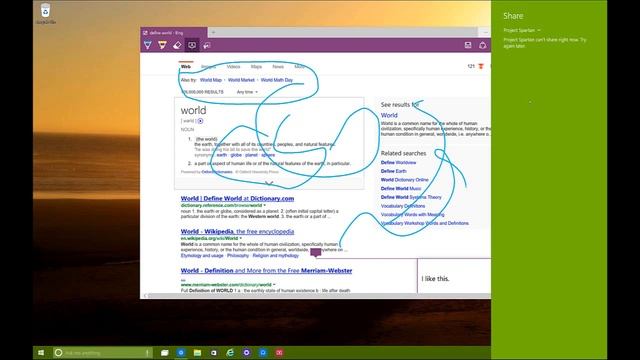The image size is (640, 360).
Task: Open Task View from taskbar
Action: (x=164, y=353)
